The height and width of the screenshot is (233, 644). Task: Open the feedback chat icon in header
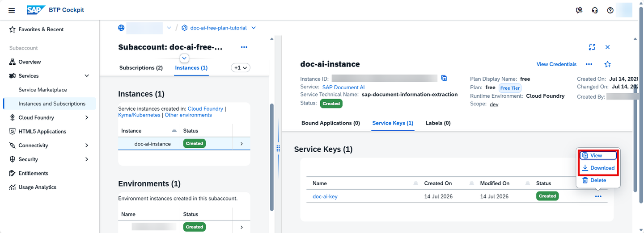coord(579,10)
